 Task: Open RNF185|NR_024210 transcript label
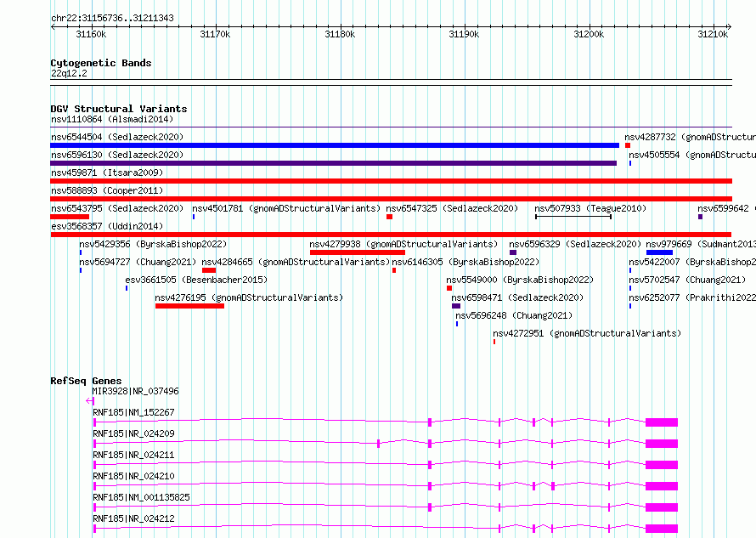[x=133, y=476]
